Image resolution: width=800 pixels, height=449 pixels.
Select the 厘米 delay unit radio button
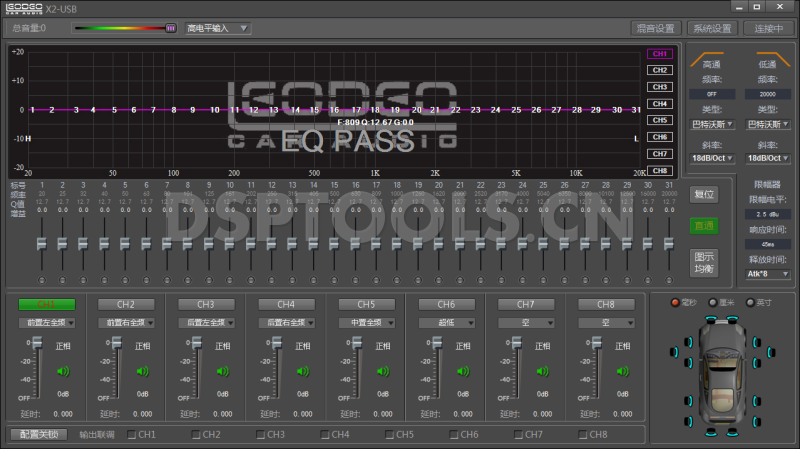tap(713, 303)
